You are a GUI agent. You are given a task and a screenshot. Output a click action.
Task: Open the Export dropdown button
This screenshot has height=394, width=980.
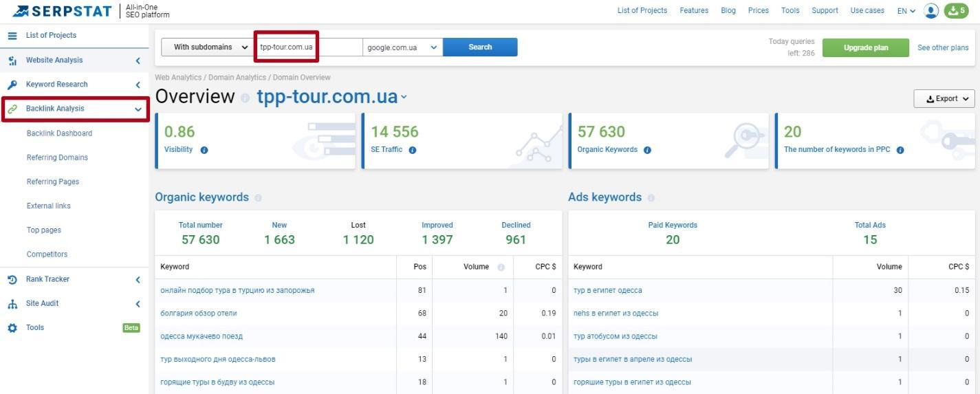click(944, 99)
